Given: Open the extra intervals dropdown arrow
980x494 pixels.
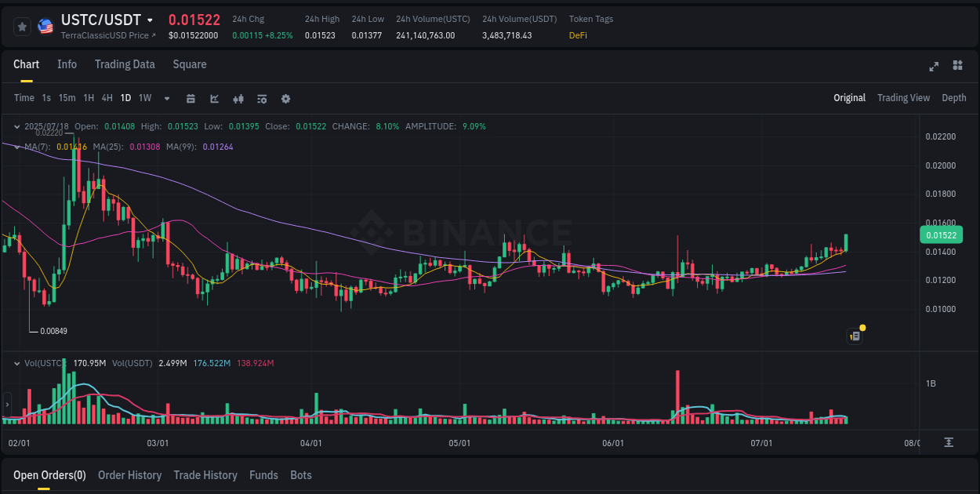Looking at the screenshot, I should [166, 99].
